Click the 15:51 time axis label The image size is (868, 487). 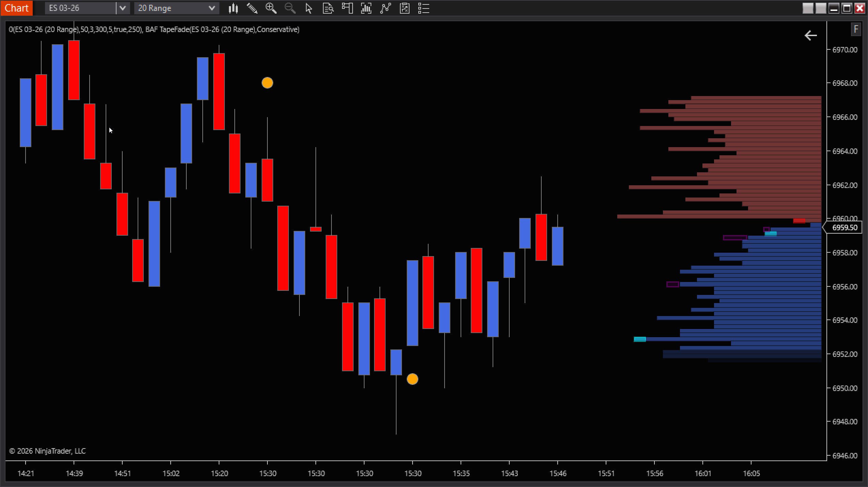point(606,473)
